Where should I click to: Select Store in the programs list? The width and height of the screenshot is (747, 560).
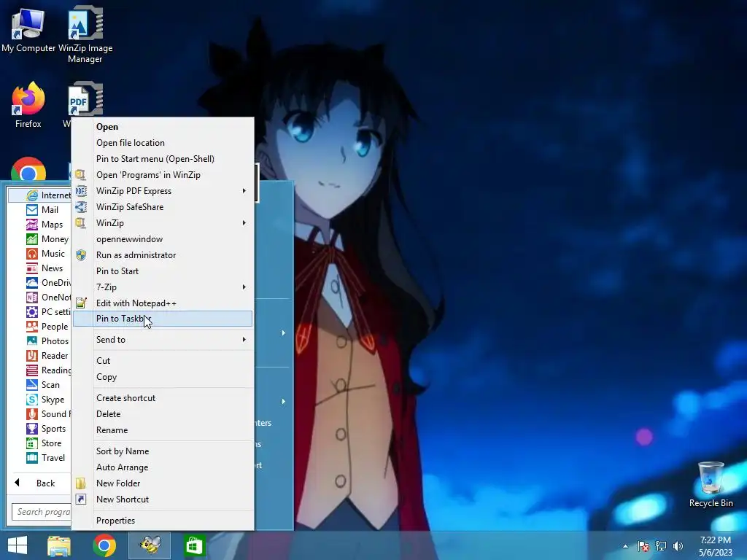tap(43, 443)
